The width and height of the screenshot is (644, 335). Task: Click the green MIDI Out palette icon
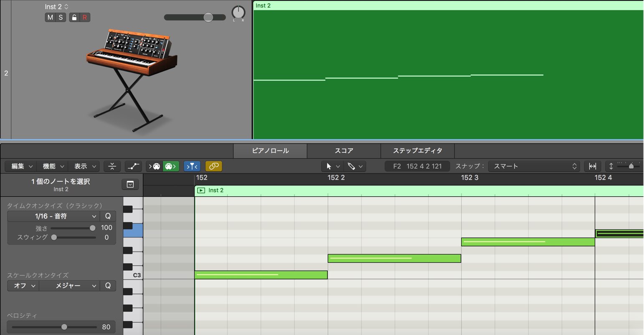pyautogui.click(x=171, y=166)
